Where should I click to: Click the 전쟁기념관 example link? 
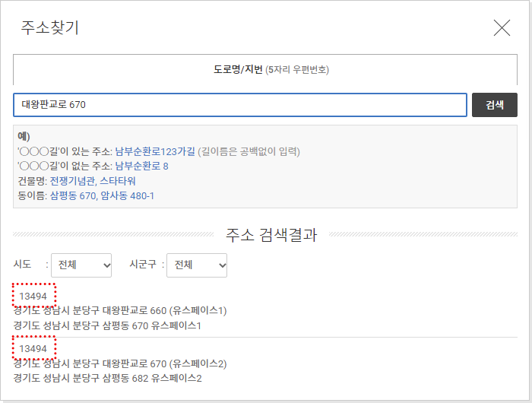pos(72,181)
